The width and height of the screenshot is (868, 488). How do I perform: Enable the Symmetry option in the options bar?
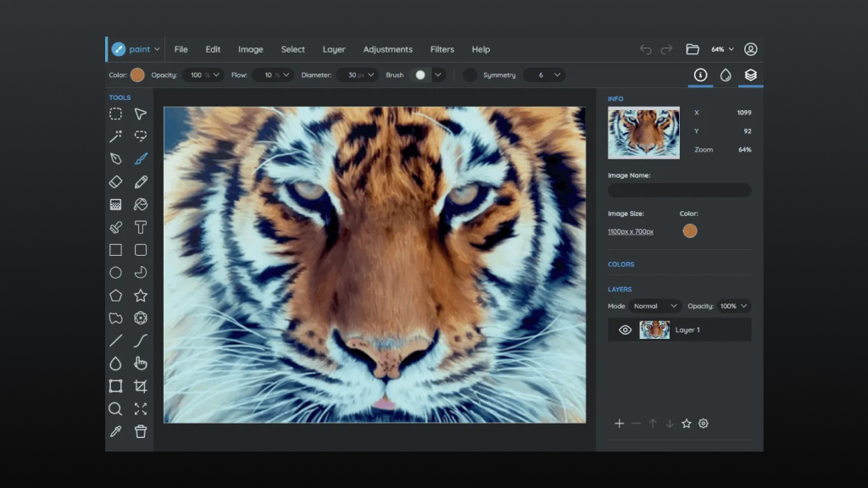[x=470, y=75]
